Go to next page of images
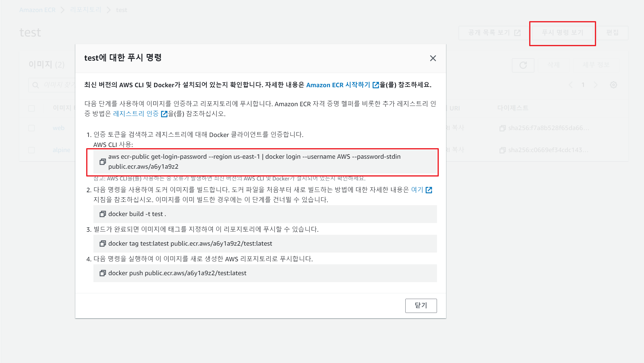Screen dimensions: 644x363 (595, 85)
